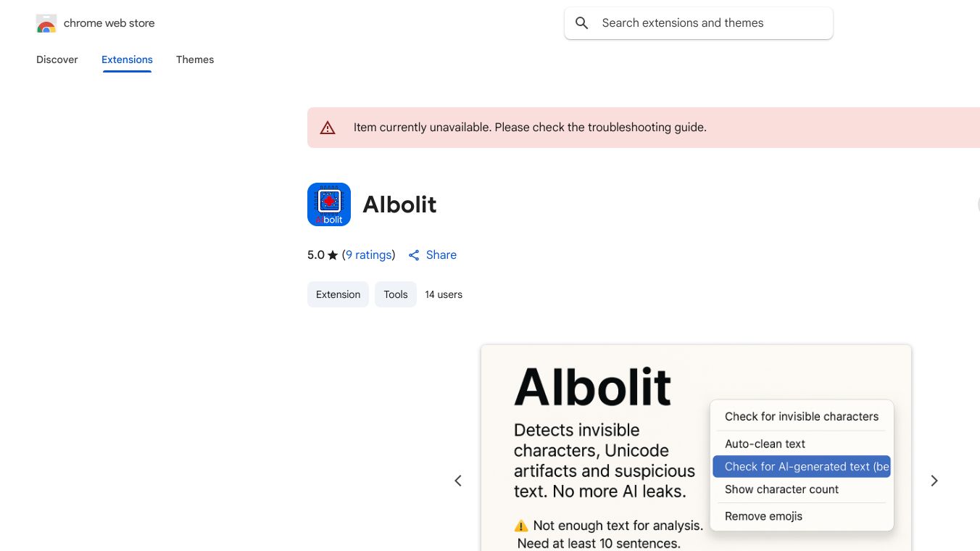This screenshot has width=980, height=551.
Task: Open the Themes tab
Action: pos(195,59)
